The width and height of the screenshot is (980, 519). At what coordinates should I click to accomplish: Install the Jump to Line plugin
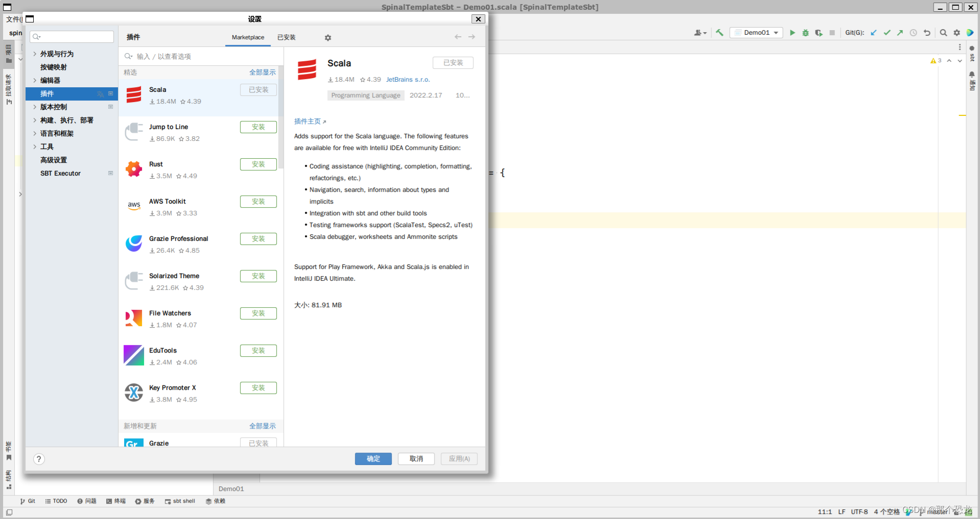pyautogui.click(x=258, y=127)
